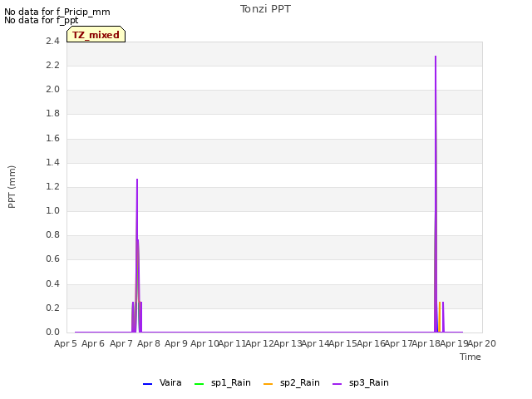532x399 pixels.
Task: Click the PPT (mm) y-axis label
Action: [12, 186]
